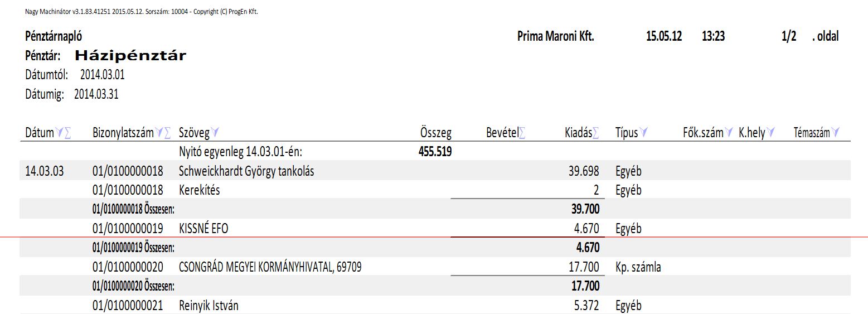This screenshot has height=314, width=868.
Task: Open the Fők.szám column filter
Action: (729, 133)
